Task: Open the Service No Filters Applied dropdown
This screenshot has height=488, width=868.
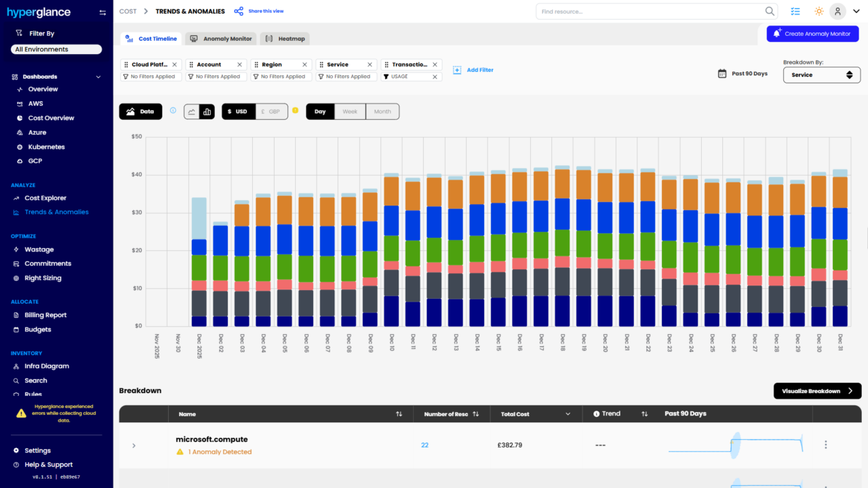Action: (x=345, y=77)
